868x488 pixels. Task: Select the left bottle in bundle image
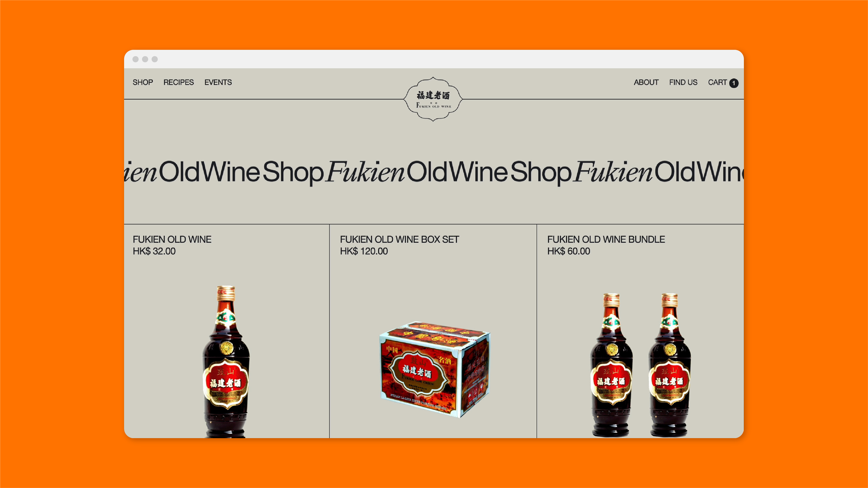[x=611, y=365]
